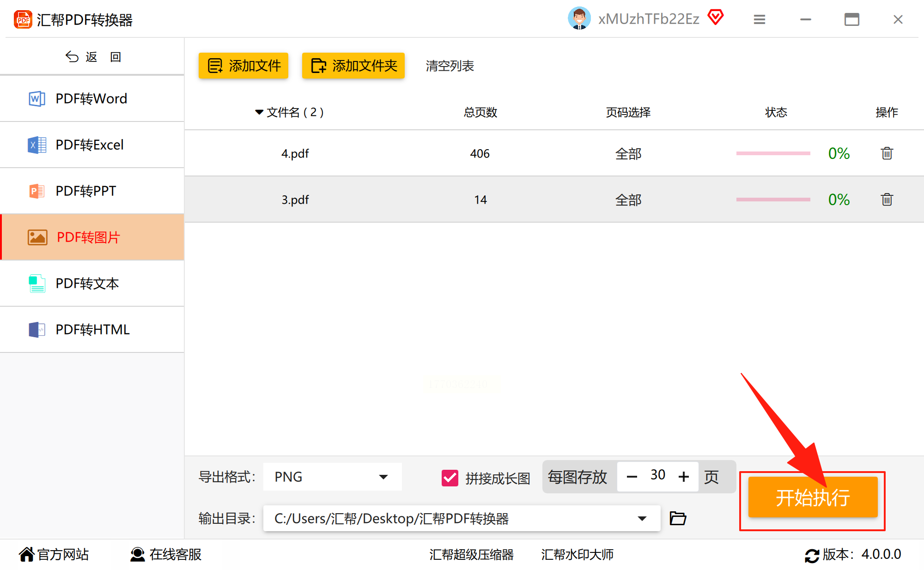This screenshot has height=570, width=924.
Task: Decrease pages per image with minus
Action: 632,477
